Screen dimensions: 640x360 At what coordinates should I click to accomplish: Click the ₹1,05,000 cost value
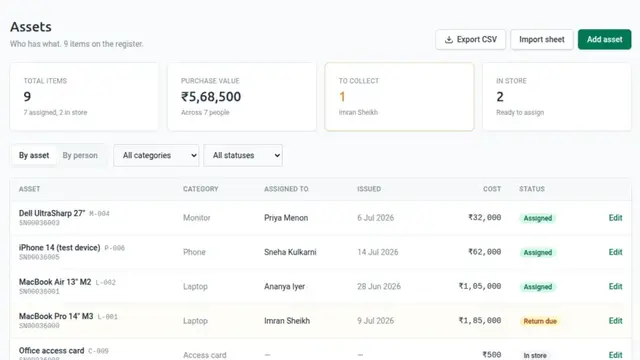point(480,286)
